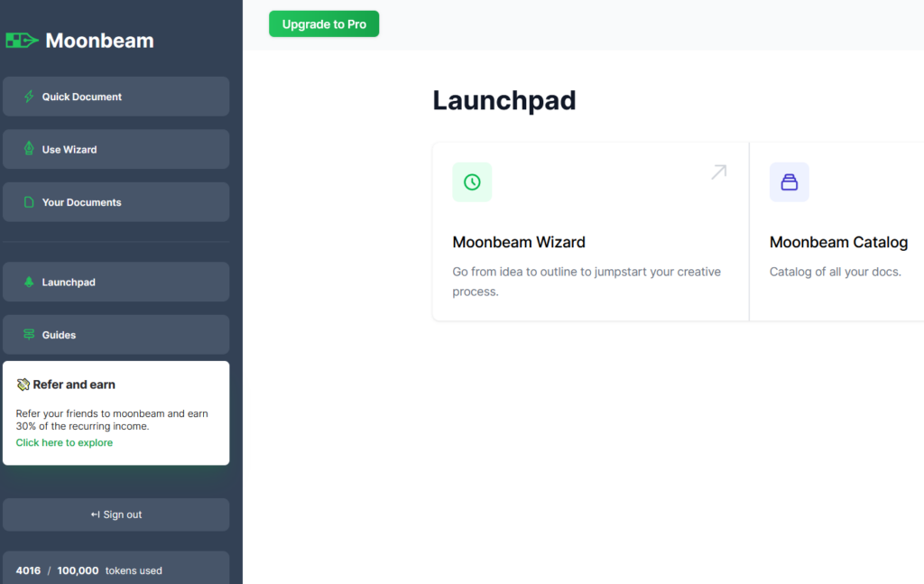Viewport: 924px width, 584px height.
Task: Open the Moonbeam Catalog card title
Action: pos(838,242)
